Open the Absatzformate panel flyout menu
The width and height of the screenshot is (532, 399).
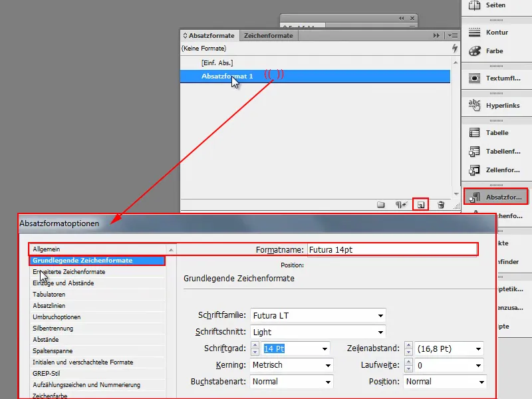[453, 36]
